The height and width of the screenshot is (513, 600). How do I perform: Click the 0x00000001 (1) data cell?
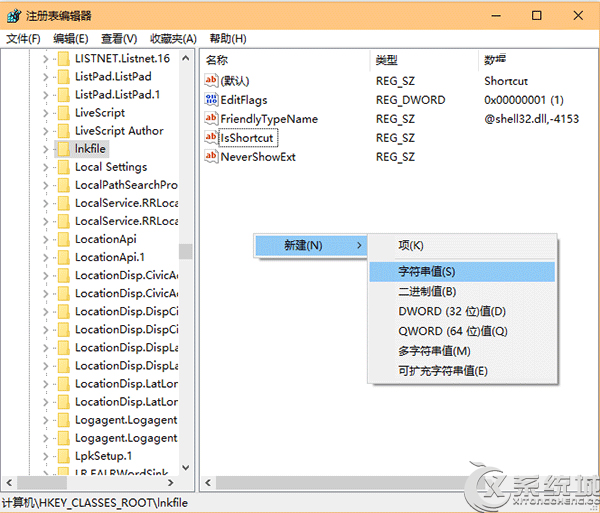click(524, 100)
